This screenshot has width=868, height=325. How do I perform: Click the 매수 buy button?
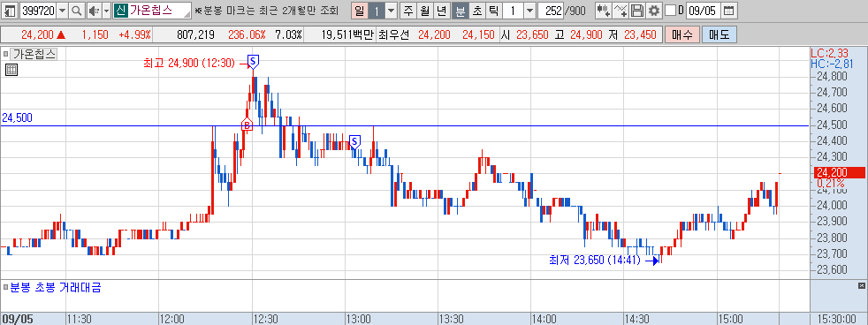click(x=682, y=34)
